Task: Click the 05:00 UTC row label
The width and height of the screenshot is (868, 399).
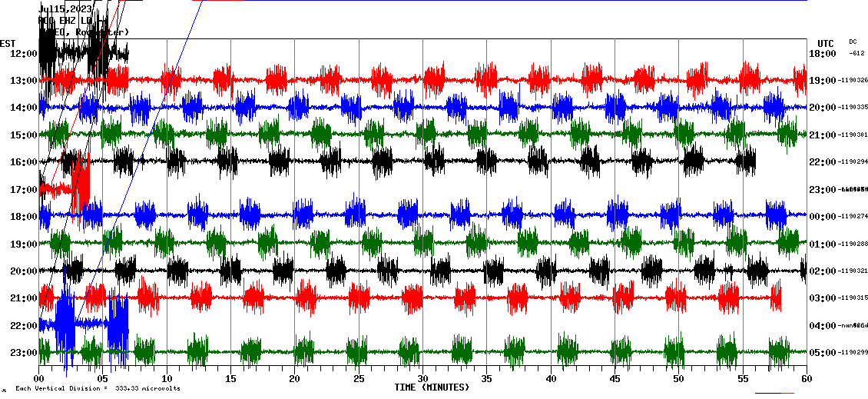Action: coord(822,353)
